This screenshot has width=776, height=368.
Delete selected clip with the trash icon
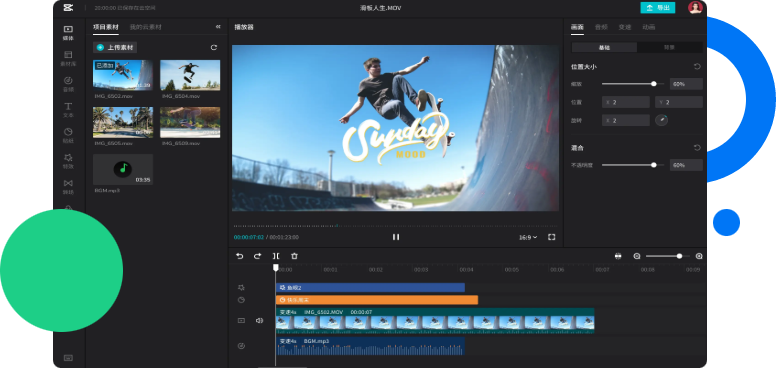294,256
